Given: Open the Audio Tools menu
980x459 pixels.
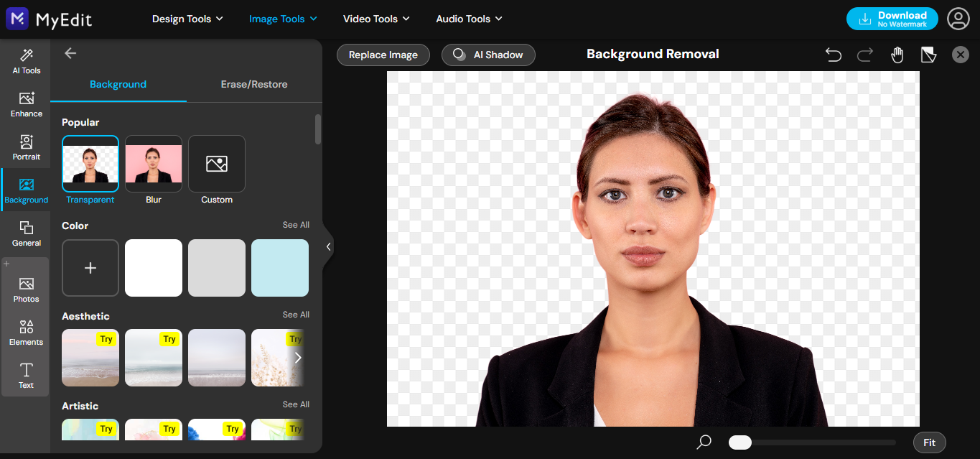Looking at the screenshot, I should (x=468, y=19).
